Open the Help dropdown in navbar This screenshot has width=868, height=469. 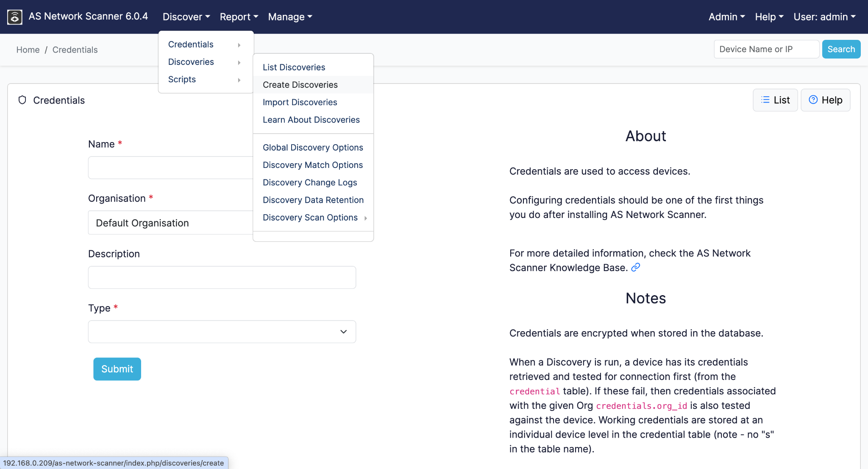(x=769, y=17)
